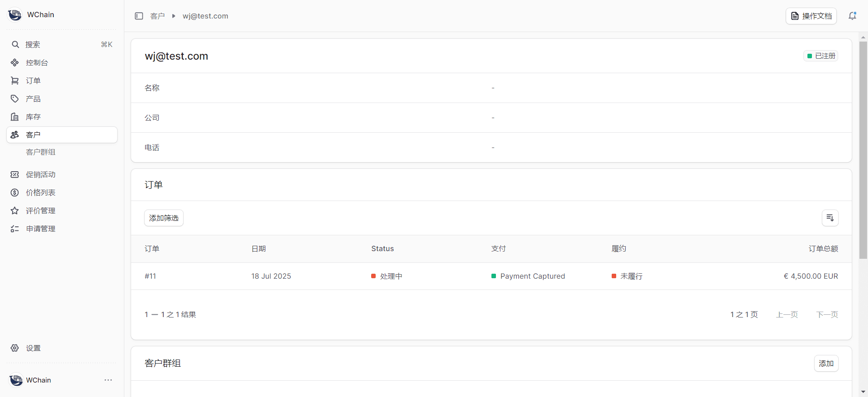Screen dimensions: 868x397
Task: Open the 操作文档 documentation button
Action: (x=811, y=16)
